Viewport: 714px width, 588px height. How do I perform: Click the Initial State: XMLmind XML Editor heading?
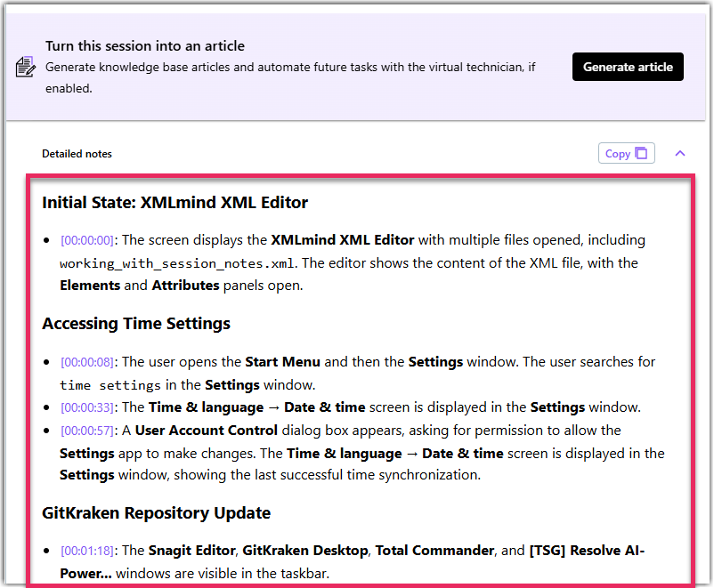coord(174,203)
